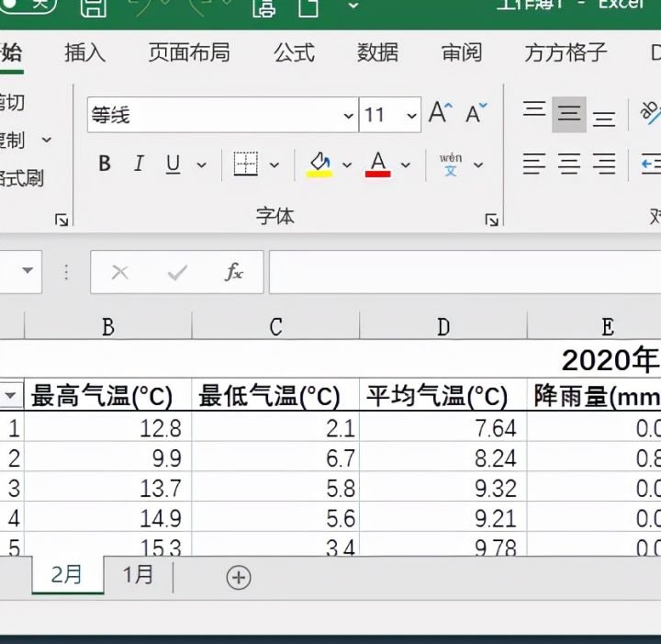Open the 插入 ribbon tab

click(x=84, y=53)
